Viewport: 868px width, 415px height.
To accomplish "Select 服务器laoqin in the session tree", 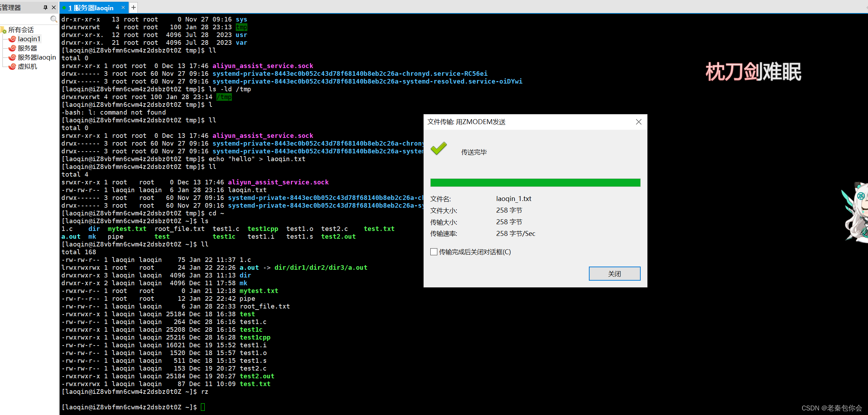I will [37, 57].
